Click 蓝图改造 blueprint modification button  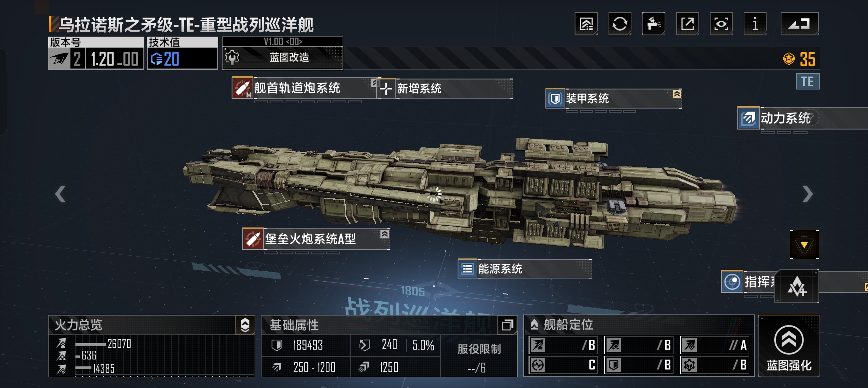click(x=282, y=57)
